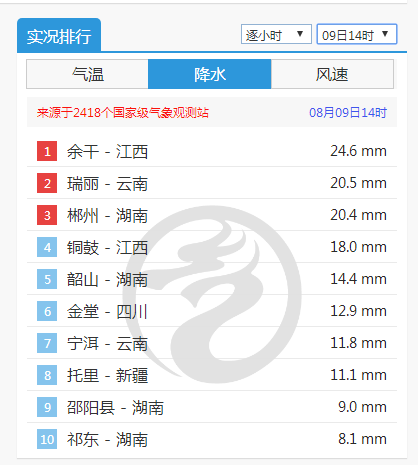Open the 逐小时 interval dropdown

[276, 34]
